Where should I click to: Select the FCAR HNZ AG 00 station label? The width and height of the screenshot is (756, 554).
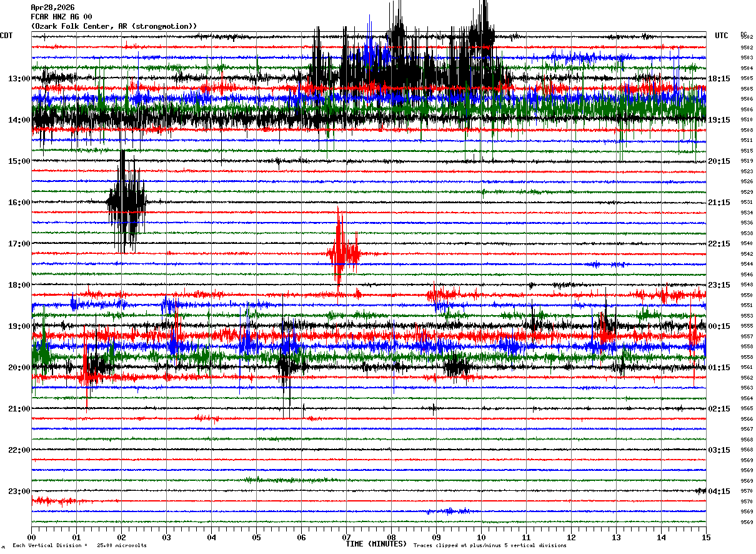tap(61, 17)
